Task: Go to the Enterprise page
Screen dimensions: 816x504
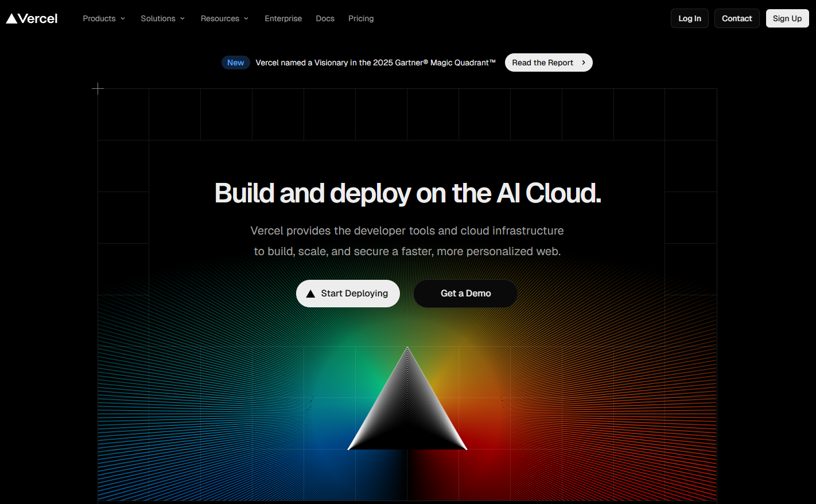Action: coord(283,18)
